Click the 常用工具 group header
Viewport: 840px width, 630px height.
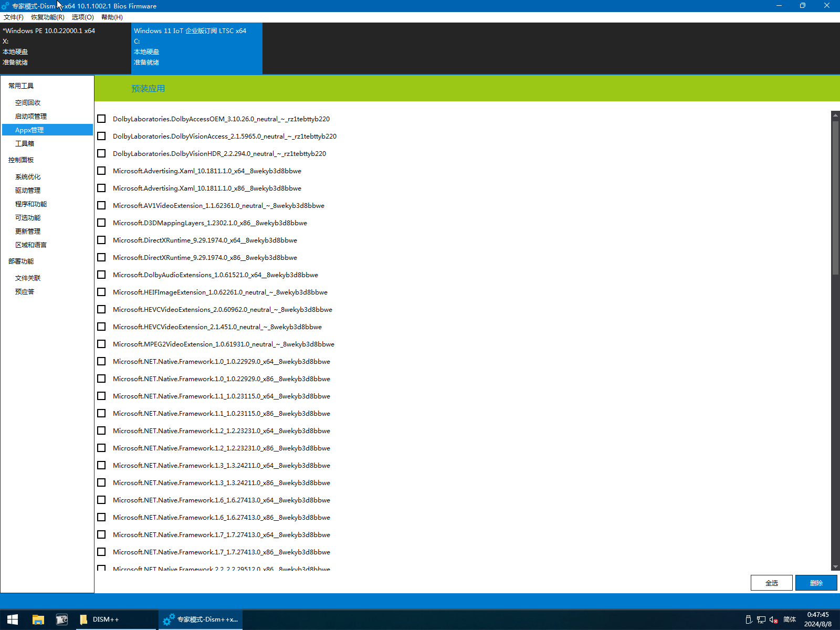(21, 86)
